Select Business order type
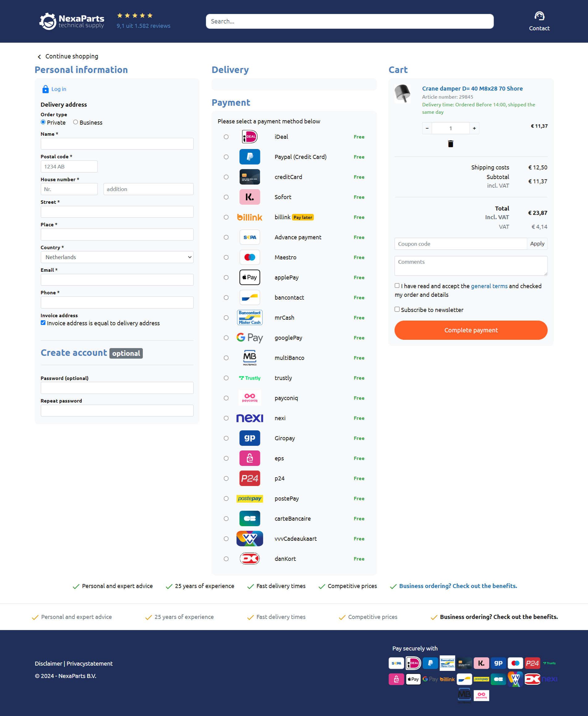Screen dimensions: 588x716 tap(75, 122)
